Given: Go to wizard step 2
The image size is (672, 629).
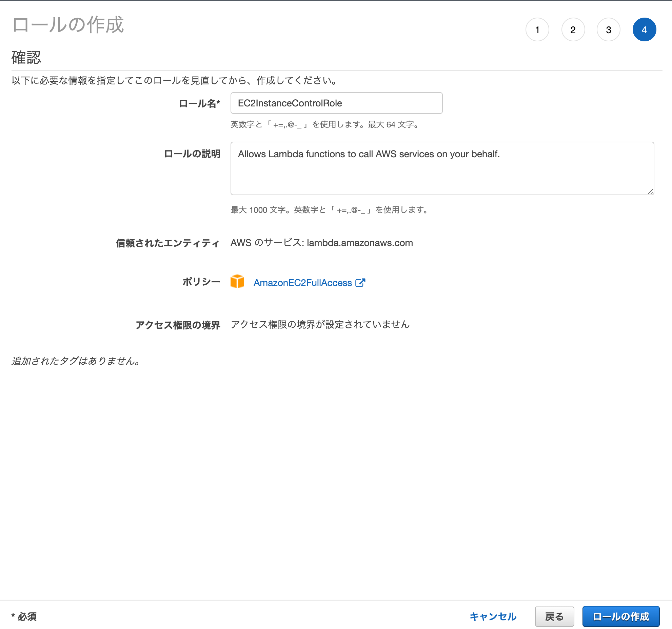Looking at the screenshot, I should click(x=573, y=30).
